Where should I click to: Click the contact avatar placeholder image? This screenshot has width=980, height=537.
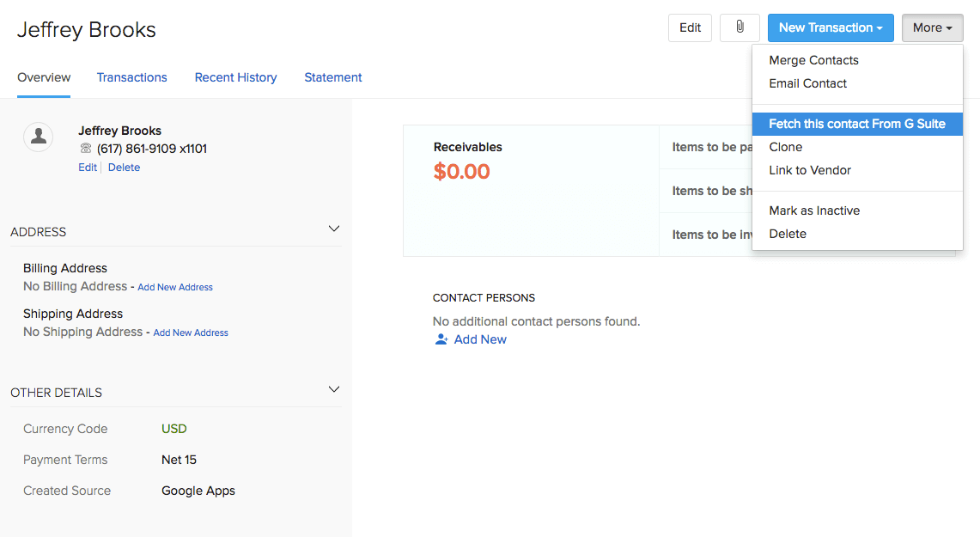tap(38, 137)
